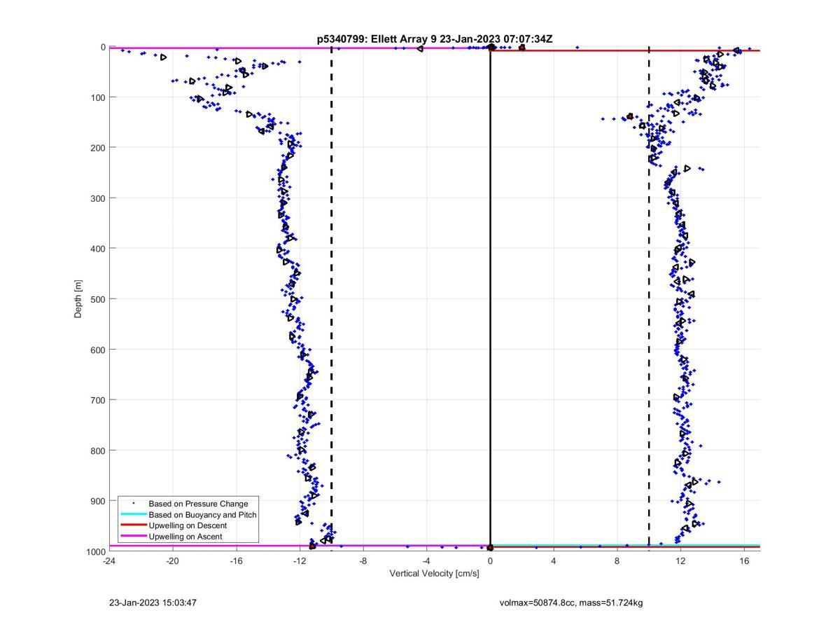Click the magenta legend line swatch
This screenshot has width=840, height=620.
133,537
